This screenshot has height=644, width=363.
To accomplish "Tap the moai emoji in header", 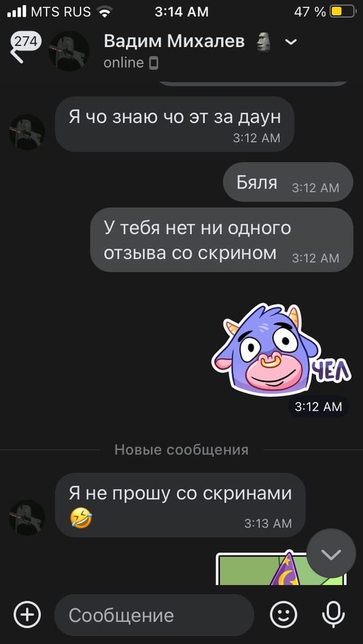I will [x=263, y=42].
